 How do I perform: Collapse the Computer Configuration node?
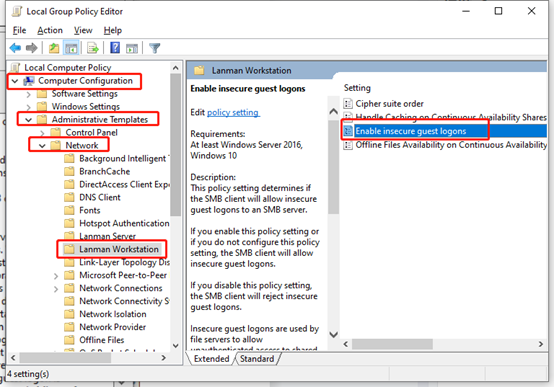coord(15,81)
